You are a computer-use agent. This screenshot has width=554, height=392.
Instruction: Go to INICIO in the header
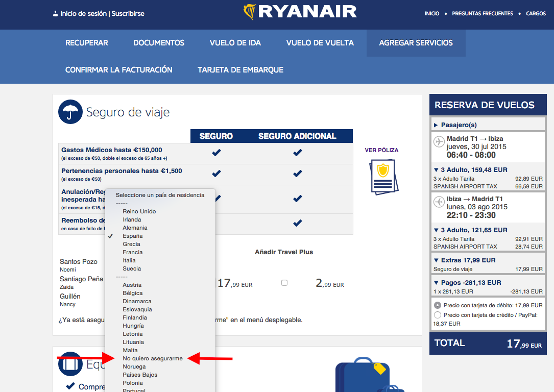(432, 13)
